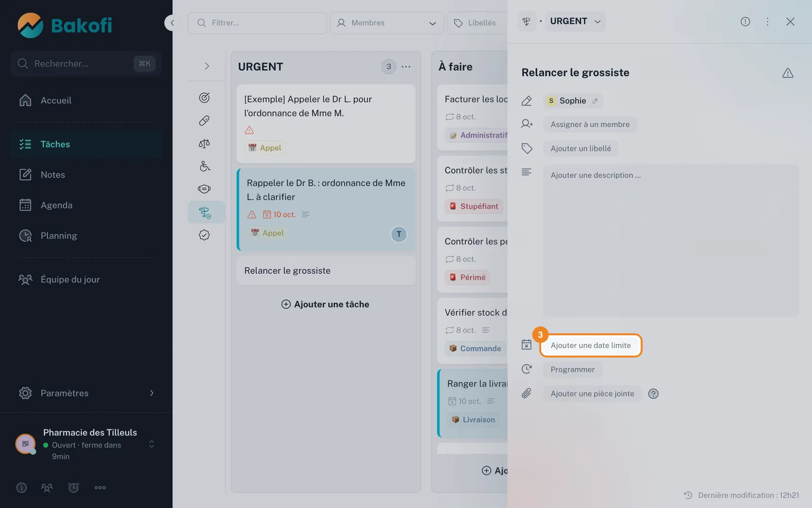Select the pill category icon
812x508 pixels.
point(204,120)
